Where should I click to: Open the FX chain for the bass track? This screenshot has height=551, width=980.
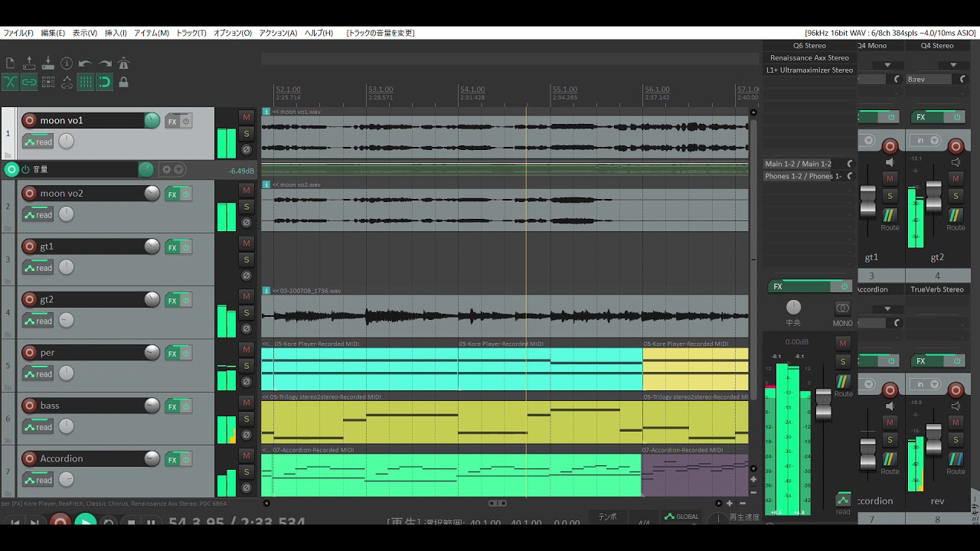click(172, 406)
